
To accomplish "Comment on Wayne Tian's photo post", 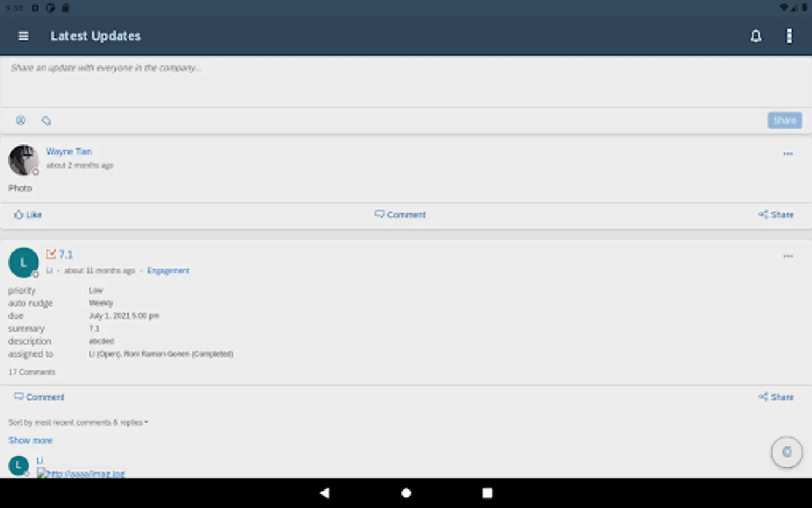I will pyautogui.click(x=400, y=214).
